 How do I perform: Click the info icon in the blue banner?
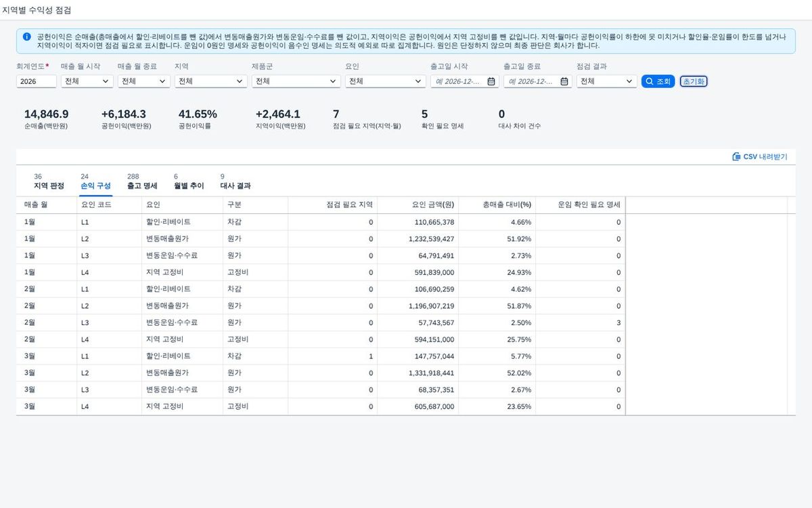point(26,37)
